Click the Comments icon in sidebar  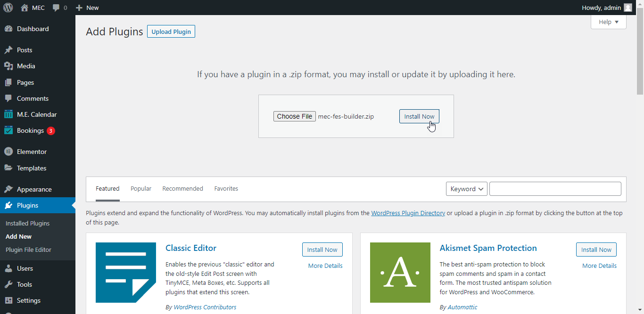(8, 98)
